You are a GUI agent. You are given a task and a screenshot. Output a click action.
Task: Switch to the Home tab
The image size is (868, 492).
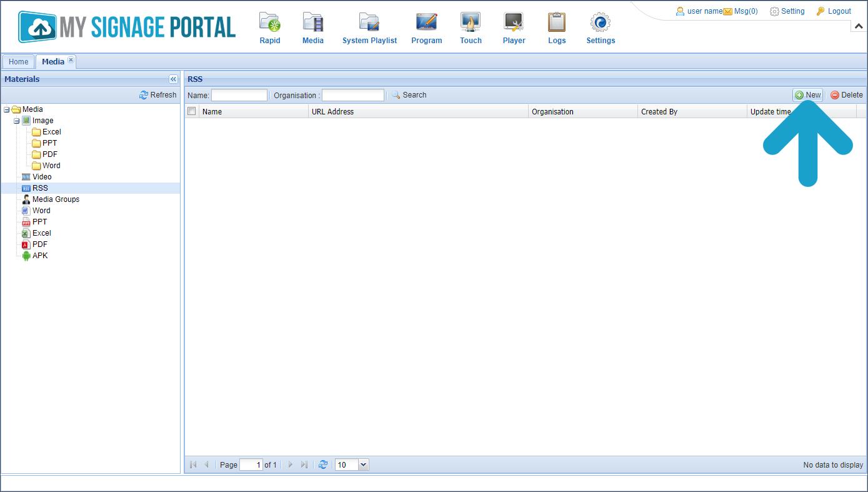tap(18, 61)
